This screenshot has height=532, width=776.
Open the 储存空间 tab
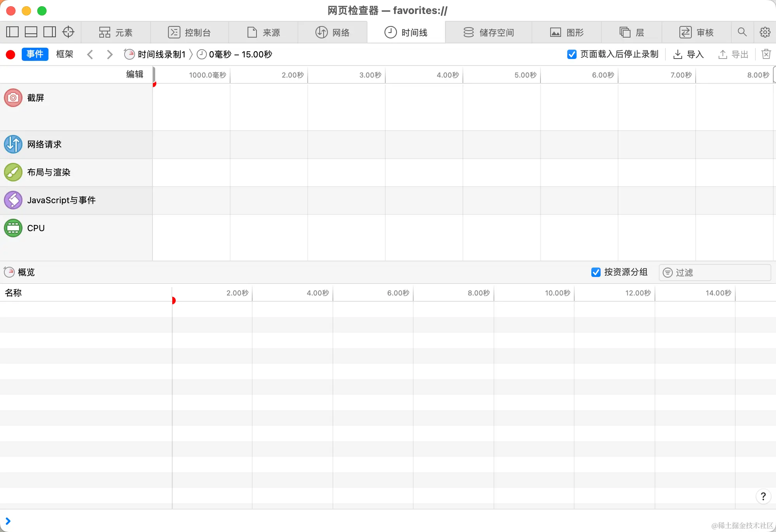[488, 32]
